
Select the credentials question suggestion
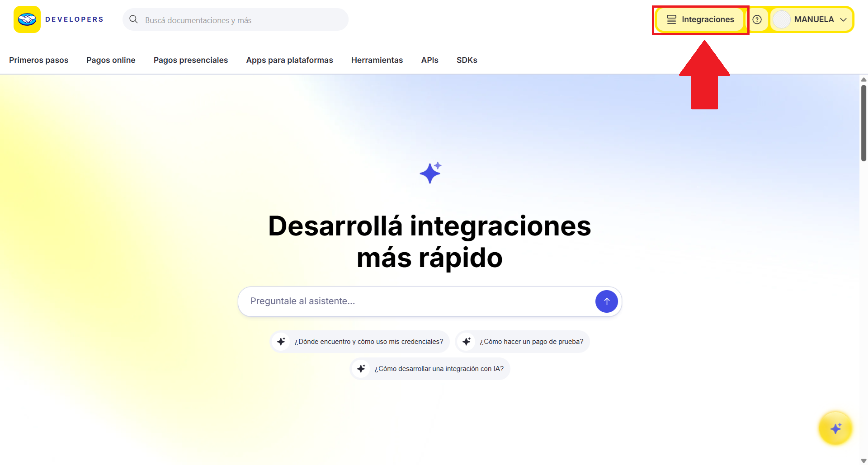pyautogui.click(x=360, y=342)
